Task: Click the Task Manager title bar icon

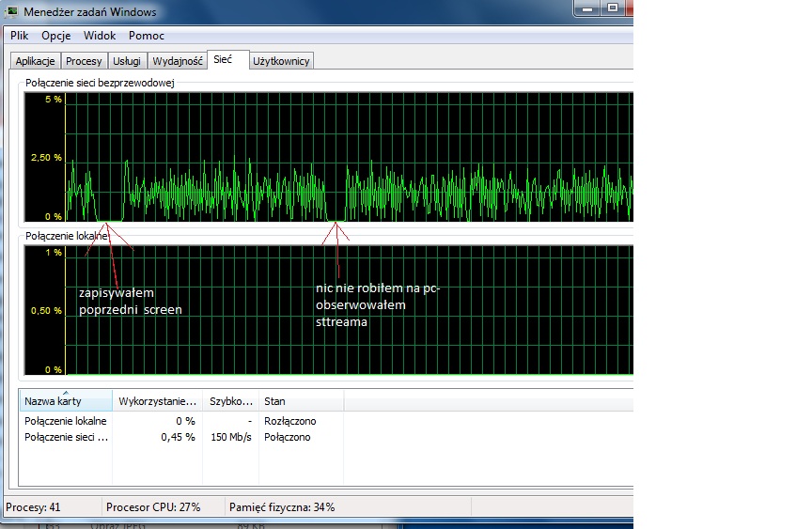Action: (12, 11)
